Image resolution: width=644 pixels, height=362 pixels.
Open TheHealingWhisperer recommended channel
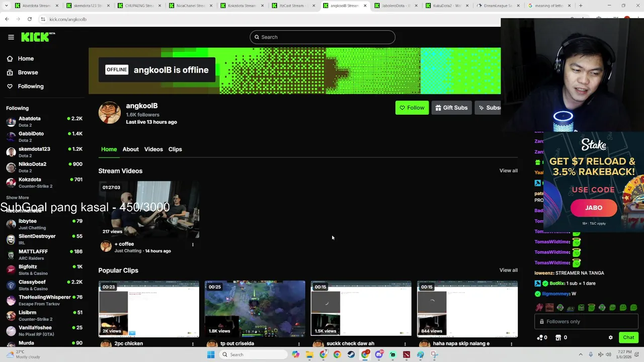point(44,300)
